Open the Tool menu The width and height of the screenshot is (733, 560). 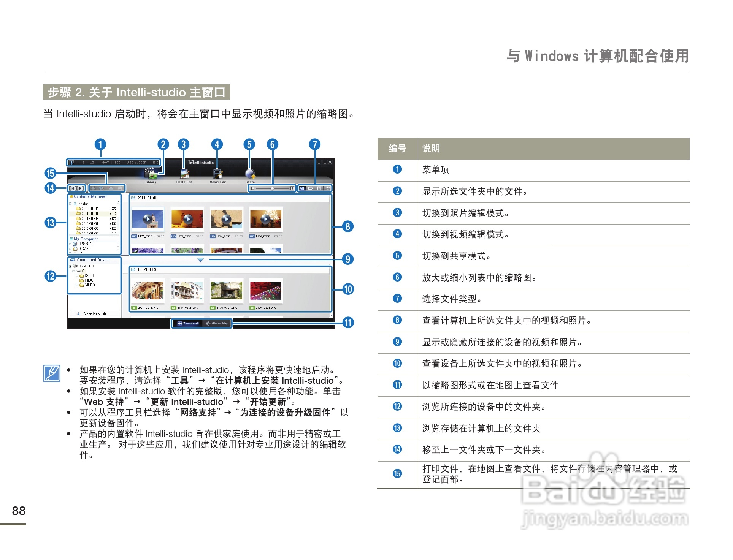(x=118, y=162)
